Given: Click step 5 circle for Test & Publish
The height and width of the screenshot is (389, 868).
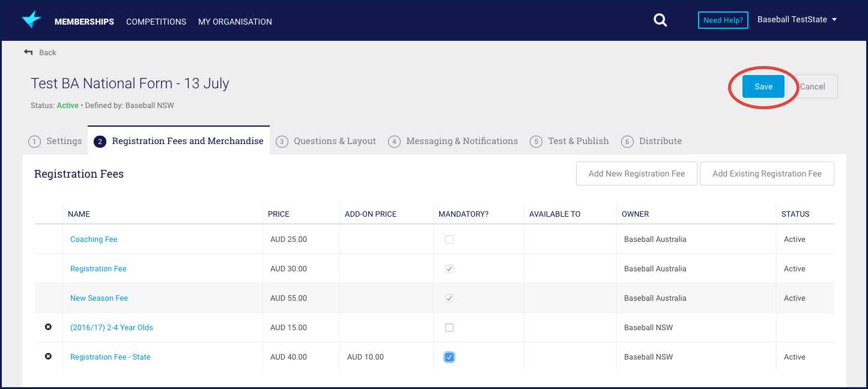Looking at the screenshot, I should click(x=536, y=142).
